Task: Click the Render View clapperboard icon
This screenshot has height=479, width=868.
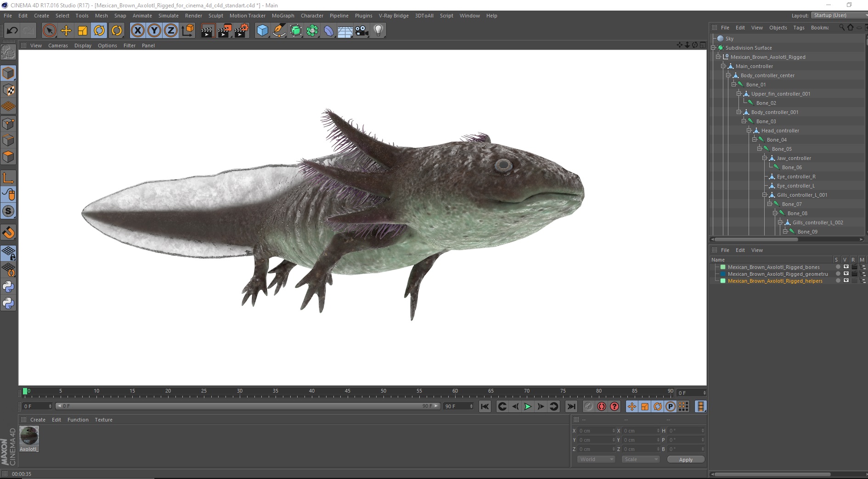Action: pyautogui.click(x=208, y=31)
